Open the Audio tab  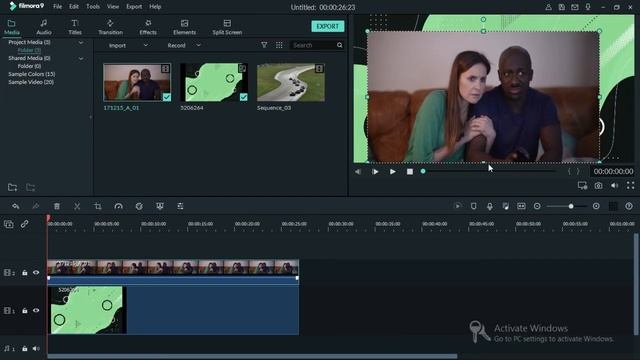[44, 27]
